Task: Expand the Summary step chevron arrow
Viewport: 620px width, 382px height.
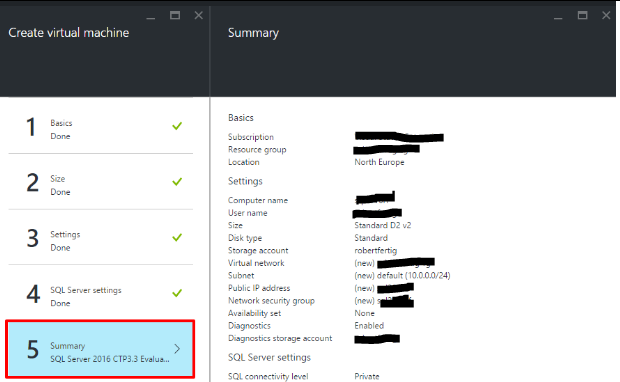Action: tap(177, 349)
